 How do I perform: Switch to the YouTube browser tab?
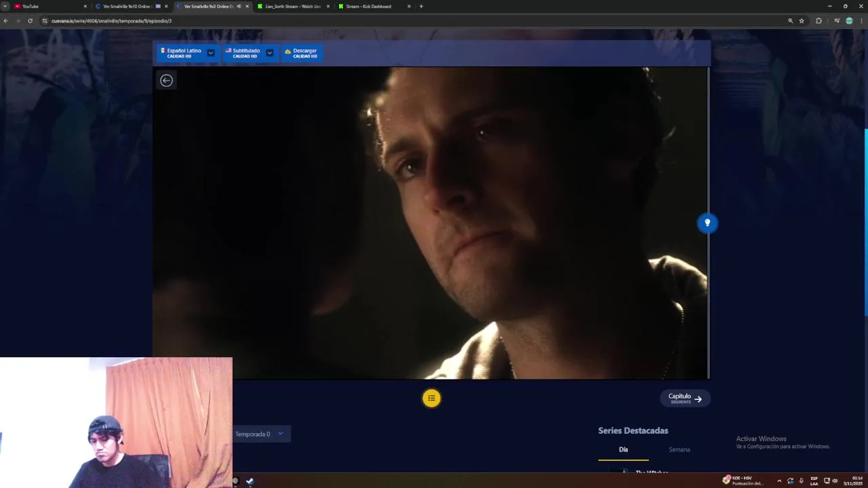coord(51,6)
